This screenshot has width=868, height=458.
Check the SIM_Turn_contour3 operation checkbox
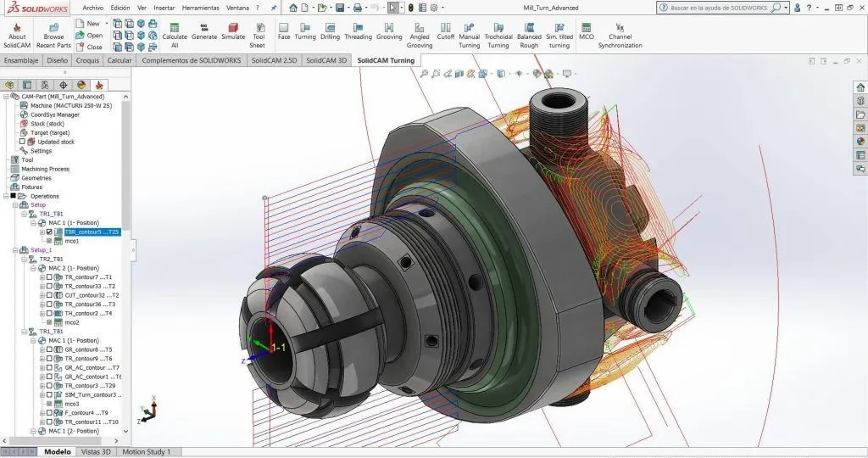click(x=49, y=395)
